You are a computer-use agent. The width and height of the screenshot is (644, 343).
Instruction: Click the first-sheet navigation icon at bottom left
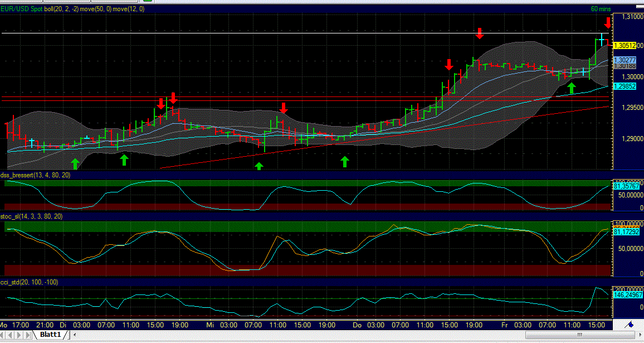[x=2, y=335]
